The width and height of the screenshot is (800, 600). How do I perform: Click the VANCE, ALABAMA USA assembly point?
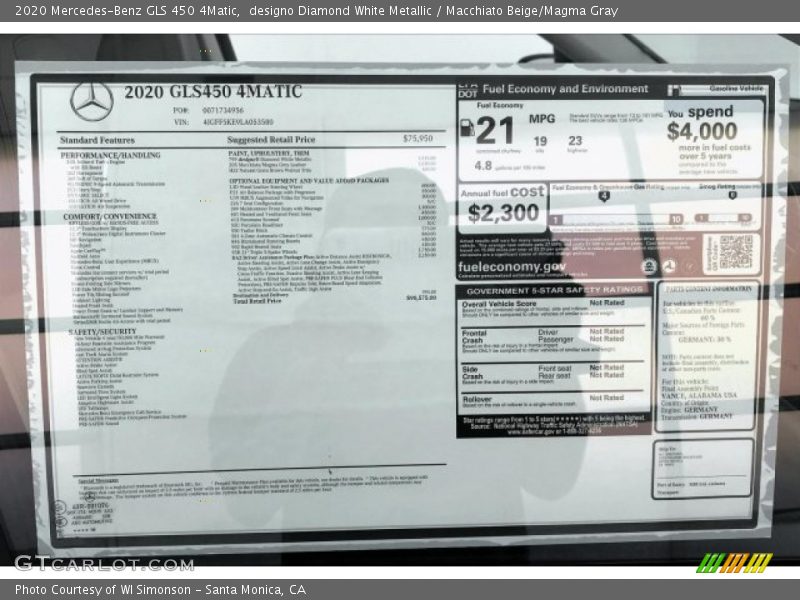click(x=699, y=395)
